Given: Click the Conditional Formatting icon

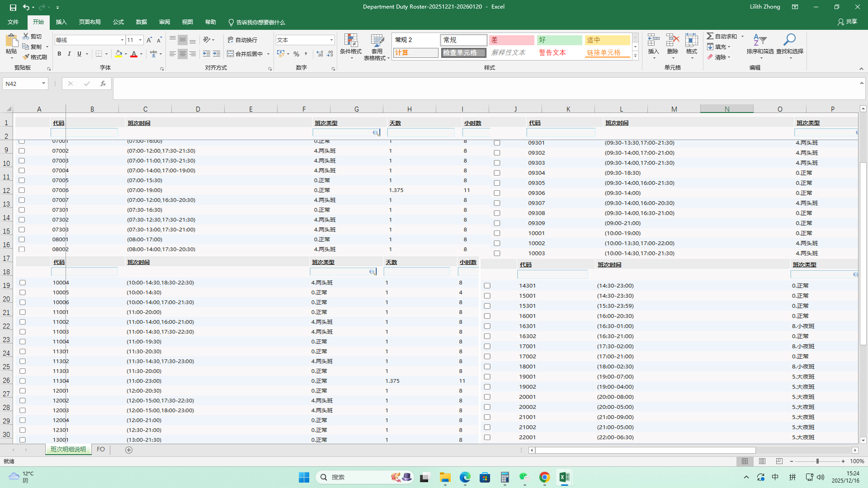Looking at the screenshot, I should click(x=350, y=41).
